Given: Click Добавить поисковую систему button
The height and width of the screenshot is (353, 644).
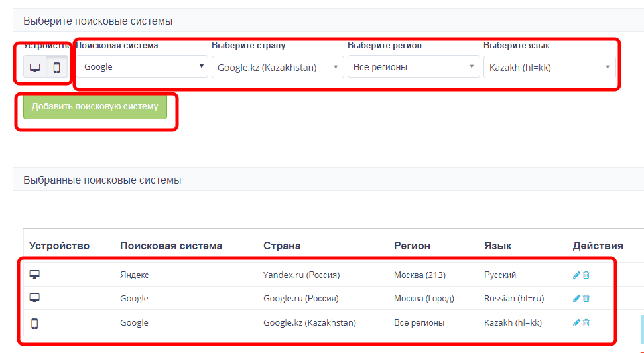Looking at the screenshot, I should pos(95,106).
